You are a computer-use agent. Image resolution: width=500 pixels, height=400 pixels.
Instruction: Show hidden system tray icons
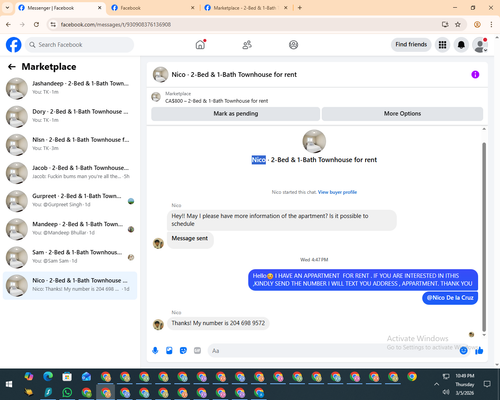coord(436,384)
